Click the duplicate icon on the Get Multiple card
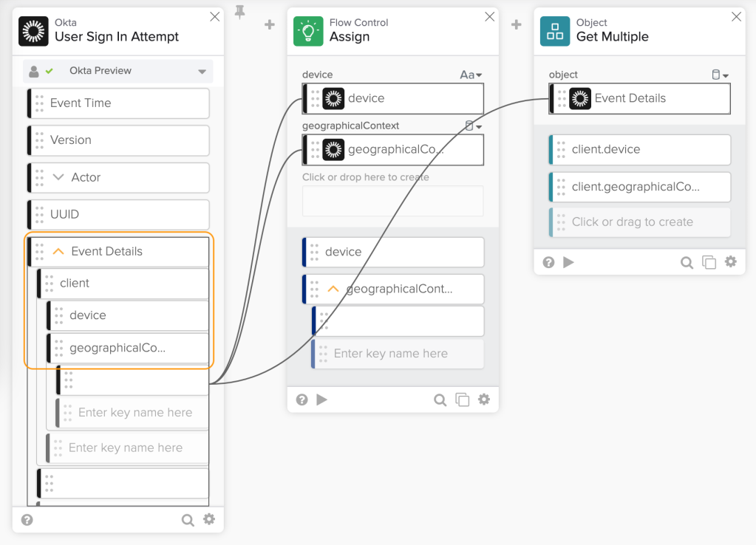The width and height of the screenshot is (756, 545). (x=709, y=262)
